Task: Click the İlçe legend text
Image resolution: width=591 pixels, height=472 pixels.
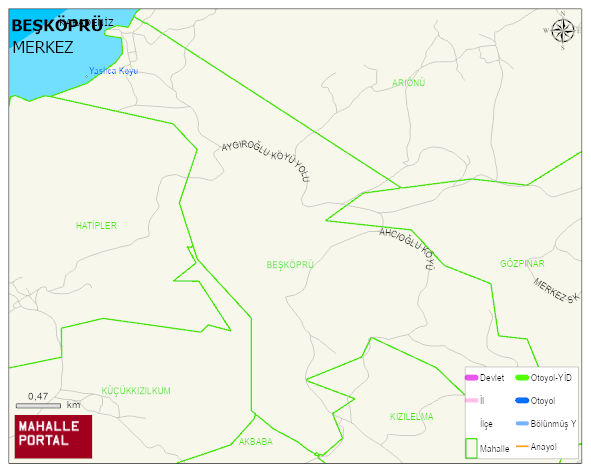Action: (486, 424)
